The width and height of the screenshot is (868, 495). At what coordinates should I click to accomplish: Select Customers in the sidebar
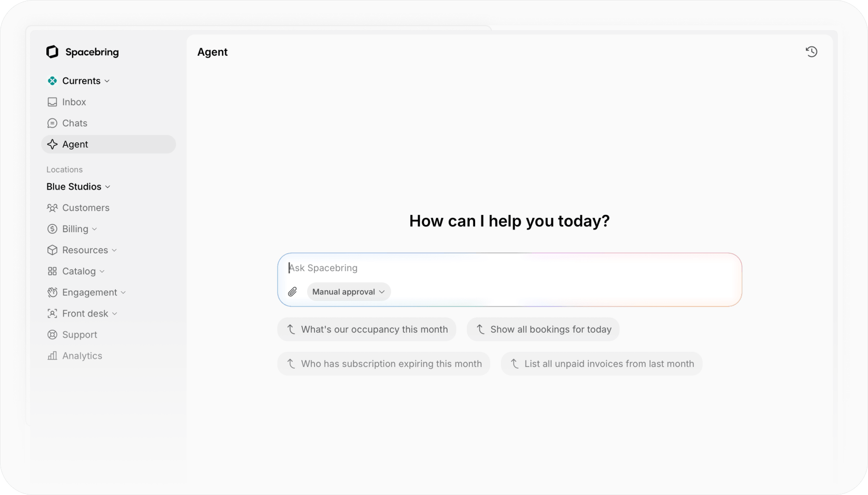tap(108, 208)
